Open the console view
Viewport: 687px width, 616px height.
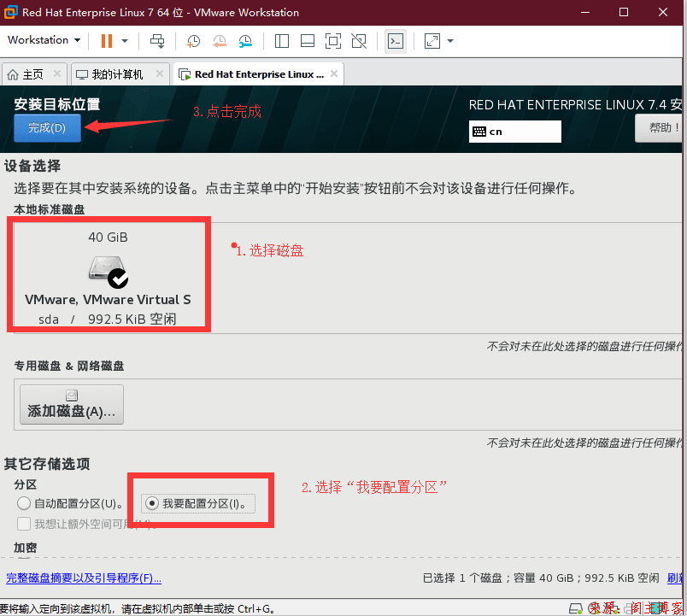[x=396, y=41]
